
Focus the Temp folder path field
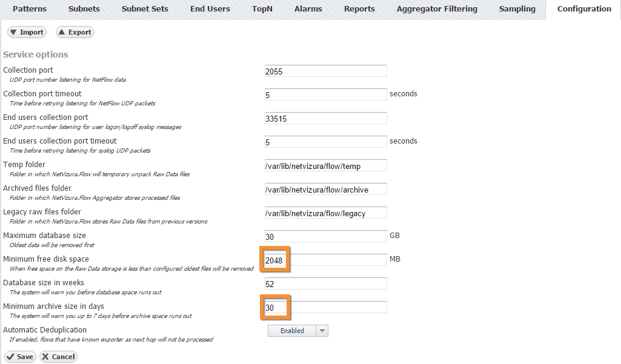pyautogui.click(x=325, y=165)
